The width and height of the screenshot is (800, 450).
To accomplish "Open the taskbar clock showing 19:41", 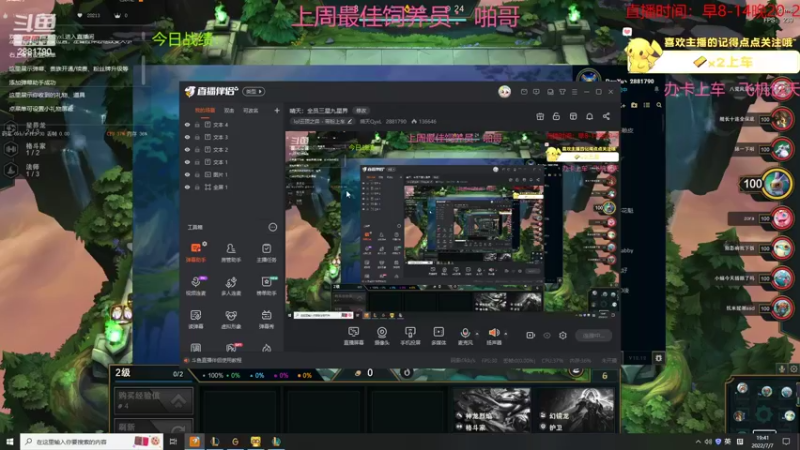I will point(763,441).
